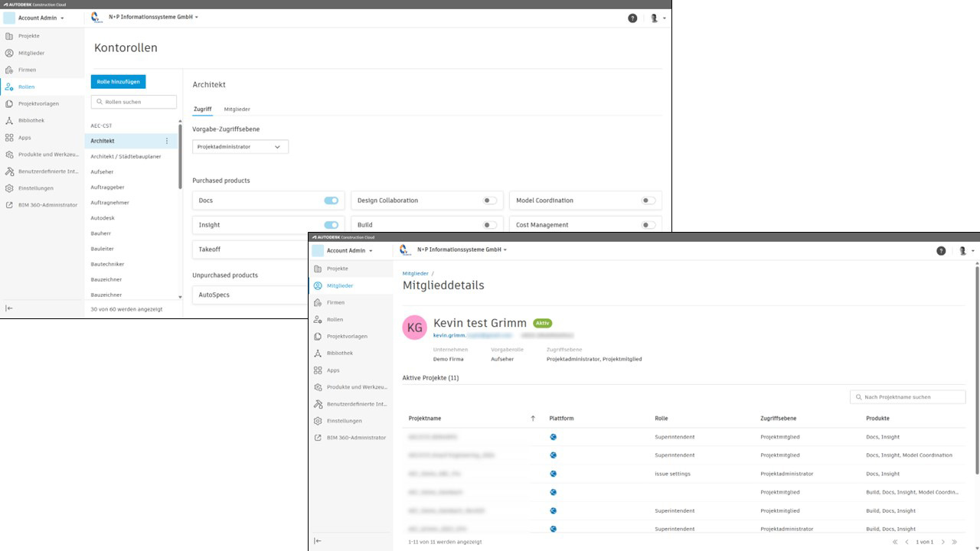
Task: Open Produkte und Werkzeuge in Kontorollen window
Action: (42, 155)
